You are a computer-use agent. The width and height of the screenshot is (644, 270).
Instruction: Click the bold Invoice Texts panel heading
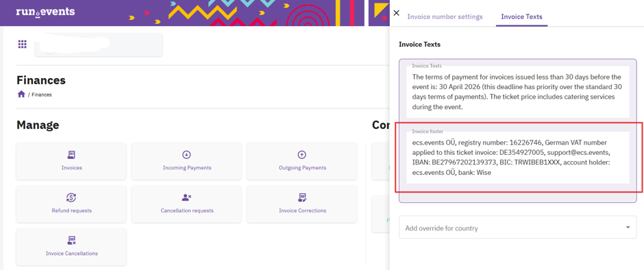click(419, 44)
